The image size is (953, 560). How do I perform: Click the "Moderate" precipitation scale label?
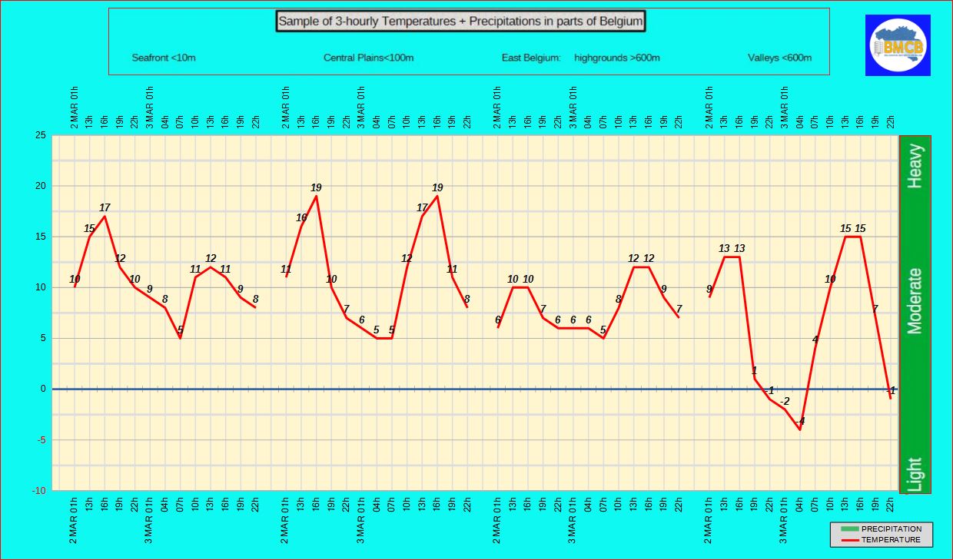tap(915, 300)
